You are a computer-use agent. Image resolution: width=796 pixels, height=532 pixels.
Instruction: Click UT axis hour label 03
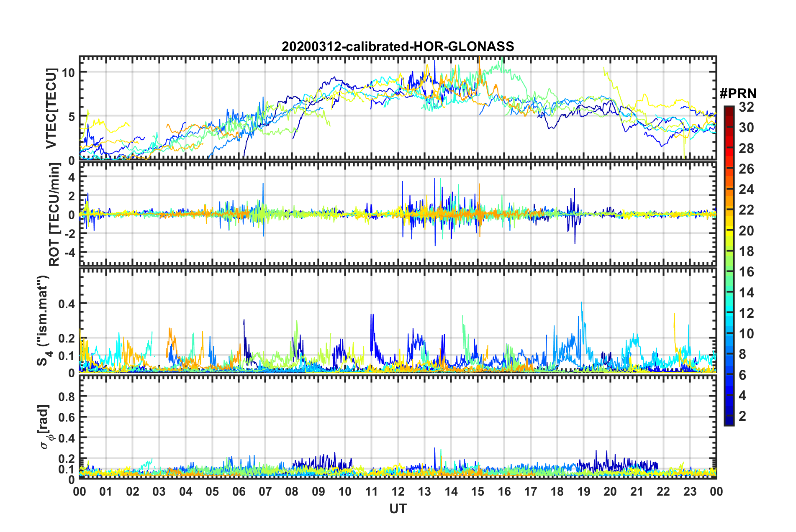159,491
